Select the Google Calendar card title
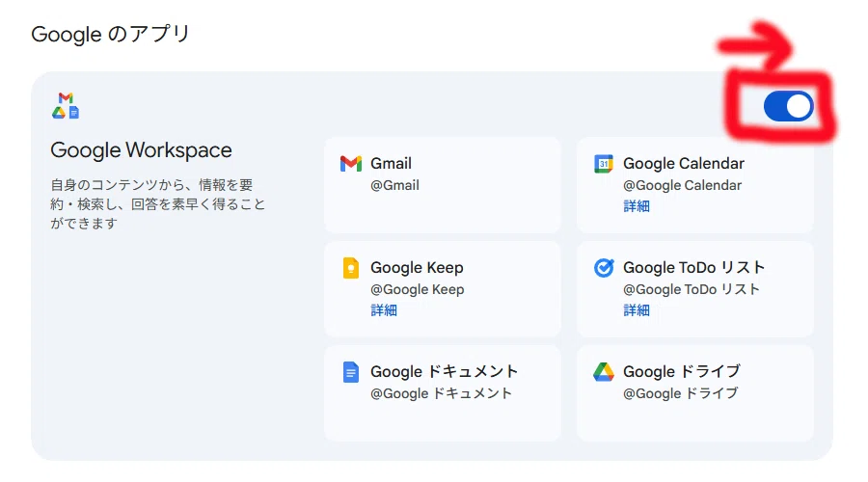Viewport: 868px width, 482px height. click(684, 164)
